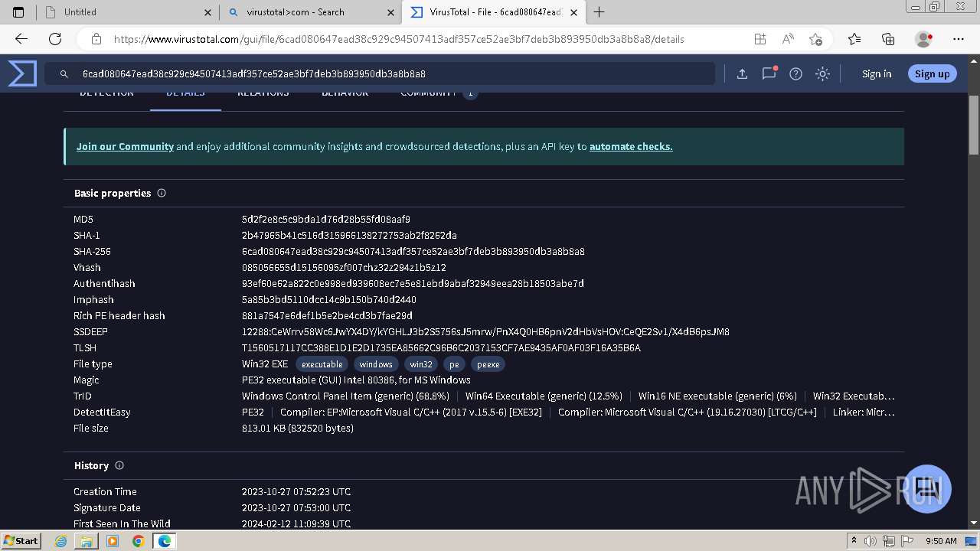Click the search magnifier icon in VirusTotal bar
Image resolution: width=980 pixels, height=551 pixels.
click(x=64, y=74)
